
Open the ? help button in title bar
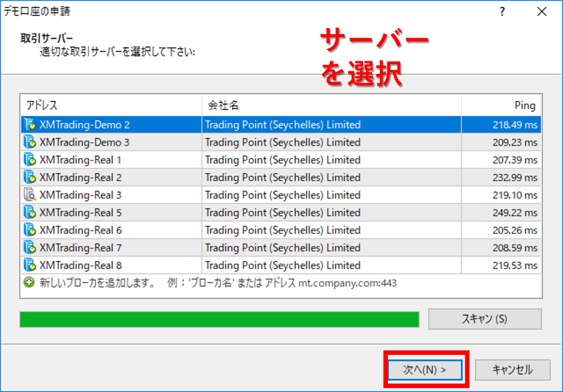[x=502, y=12]
